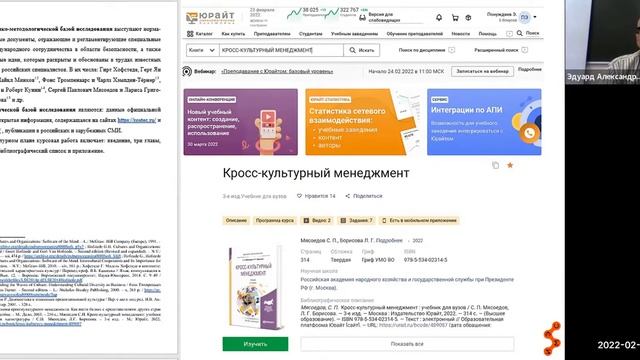Screen dimensions: 640x360
Task: Open the Каталог menu
Action: [200, 34]
